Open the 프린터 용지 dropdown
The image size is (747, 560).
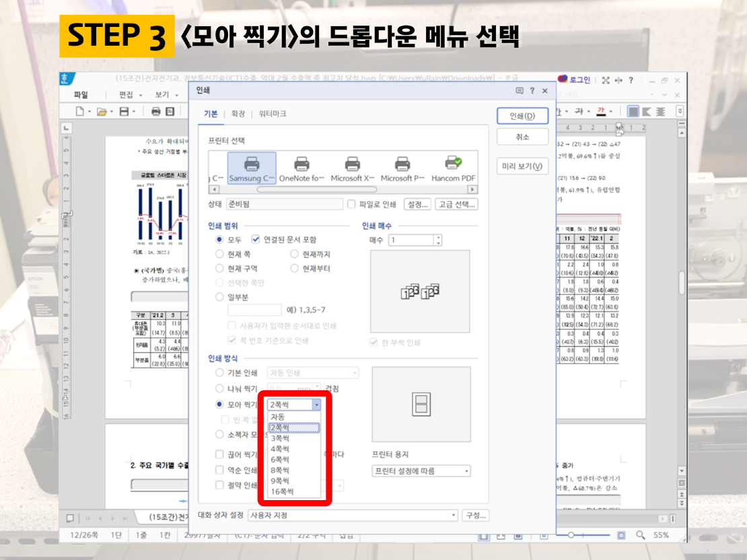[x=421, y=471]
